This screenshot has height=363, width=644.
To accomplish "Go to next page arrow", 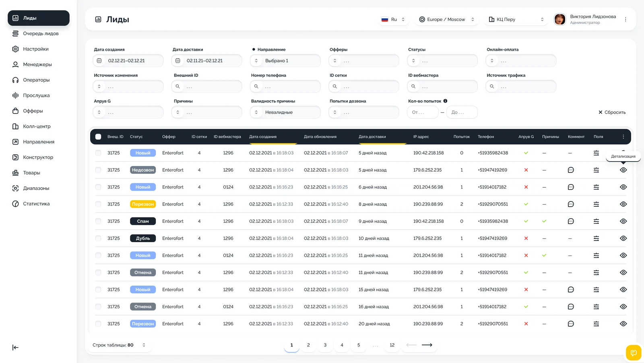I will 427,345.
